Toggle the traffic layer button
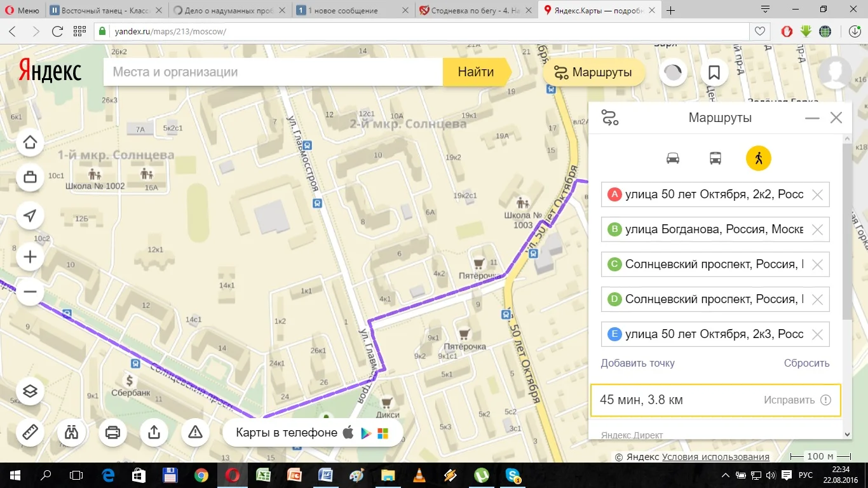Viewport: 868px width, 488px height. click(673, 72)
